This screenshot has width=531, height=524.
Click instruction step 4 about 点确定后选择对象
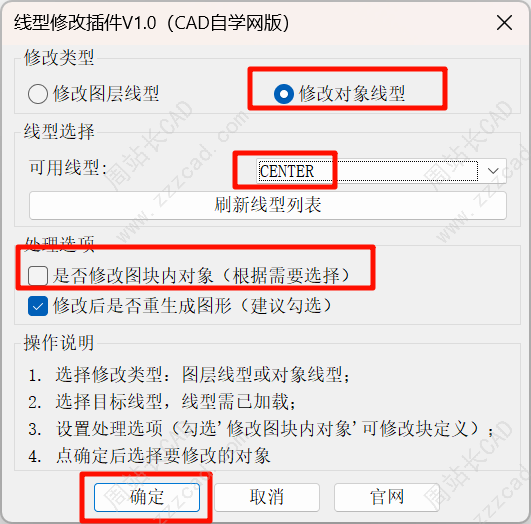point(149,456)
